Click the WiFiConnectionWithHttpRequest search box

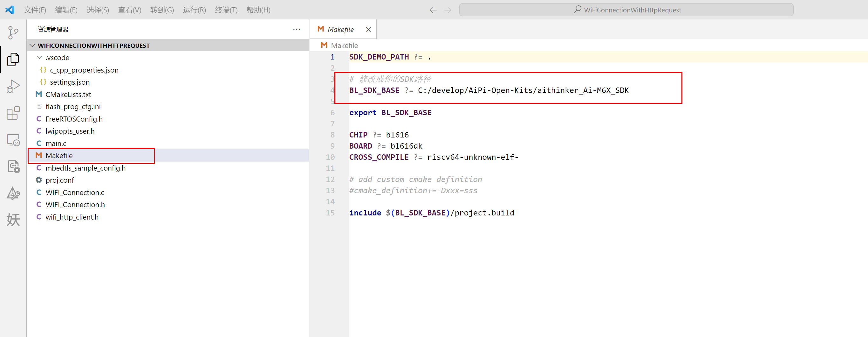[626, 10]
